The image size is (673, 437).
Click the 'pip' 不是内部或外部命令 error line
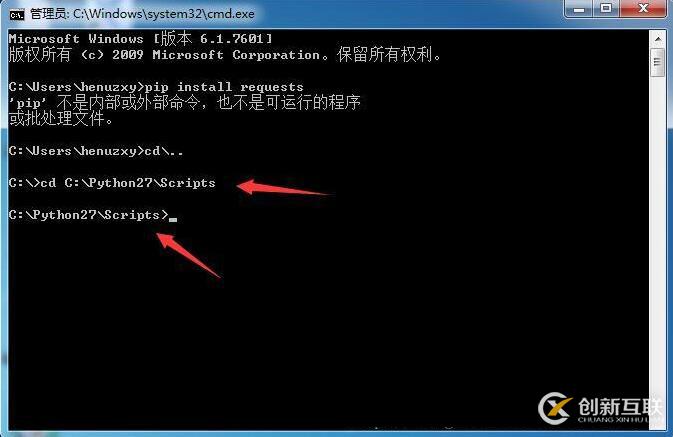pyautogui.click(x=185, y=103)
